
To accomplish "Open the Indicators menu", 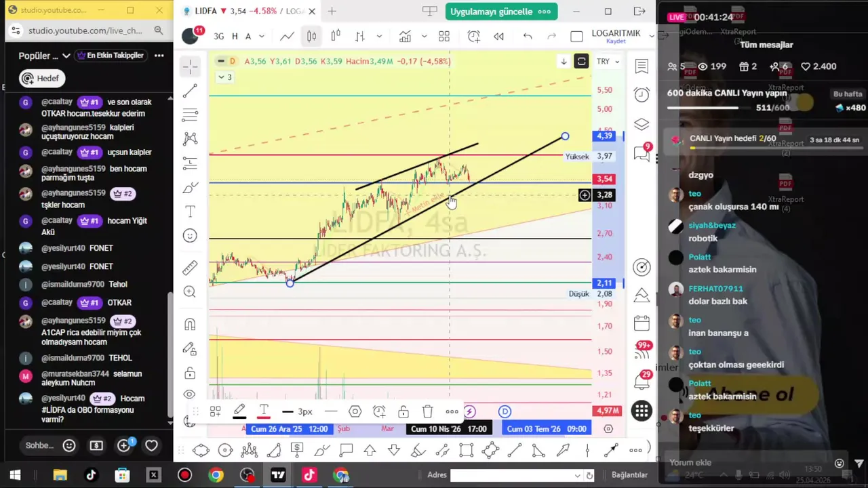I will (x=405, y=36).
